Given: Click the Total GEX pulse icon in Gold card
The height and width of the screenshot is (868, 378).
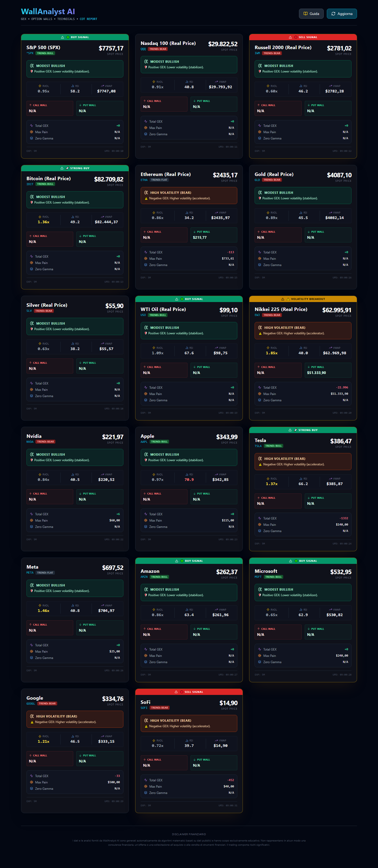Looking at the screenshot, I should (260, 252).
